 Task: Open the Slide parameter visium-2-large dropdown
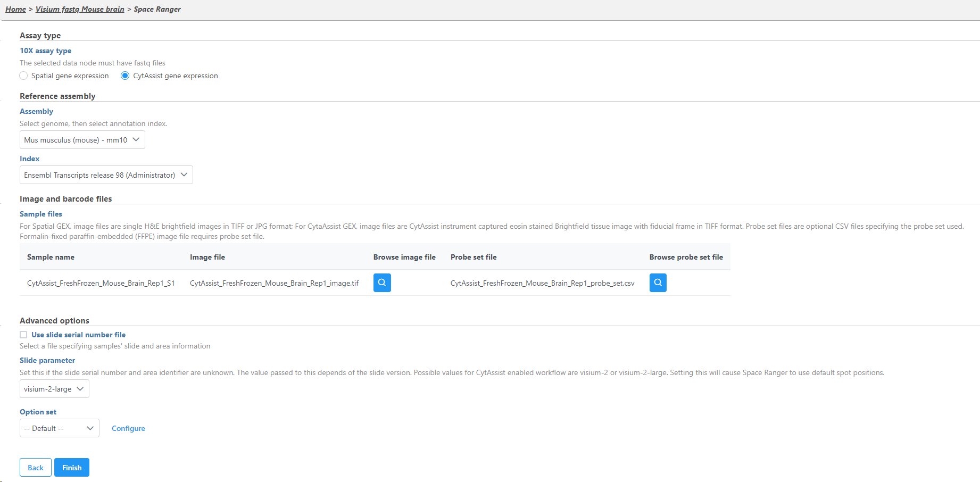(54, 389)
